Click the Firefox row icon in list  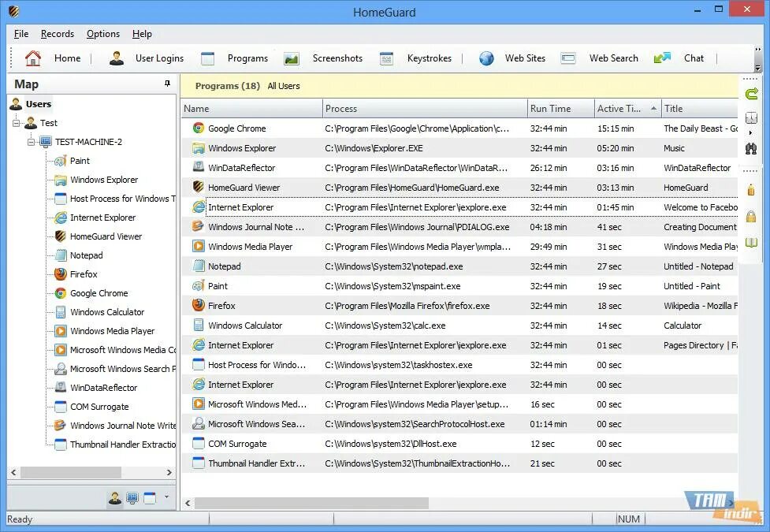click(x=199, y=305)
